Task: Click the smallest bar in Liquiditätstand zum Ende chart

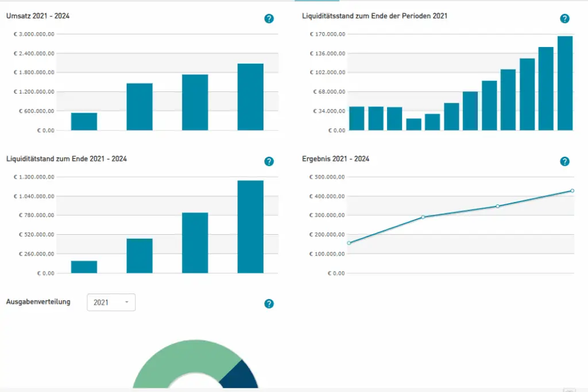Action: 84,267
